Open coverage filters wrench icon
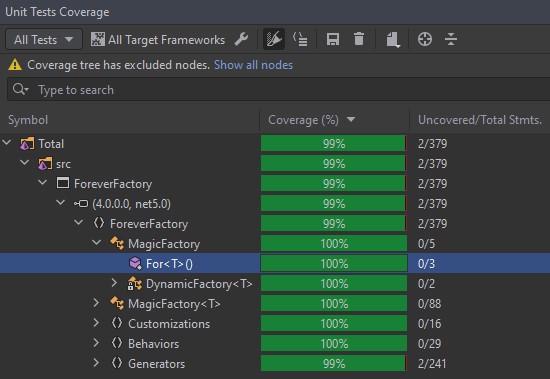 (241, 39)
